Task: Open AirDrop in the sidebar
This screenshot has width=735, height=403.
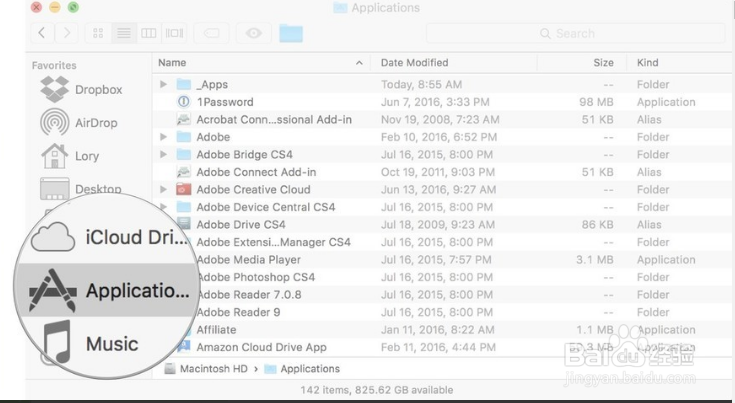Action: (79, 123)
